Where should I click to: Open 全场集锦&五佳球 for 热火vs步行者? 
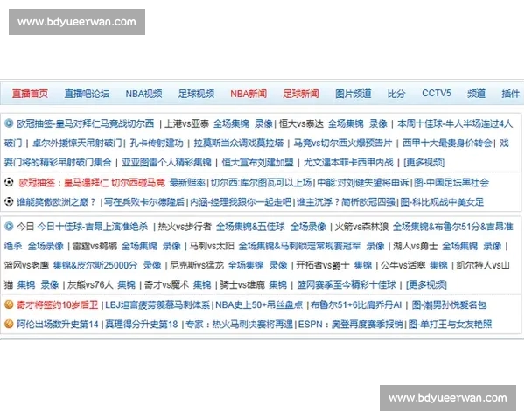[x=250, y=227]
